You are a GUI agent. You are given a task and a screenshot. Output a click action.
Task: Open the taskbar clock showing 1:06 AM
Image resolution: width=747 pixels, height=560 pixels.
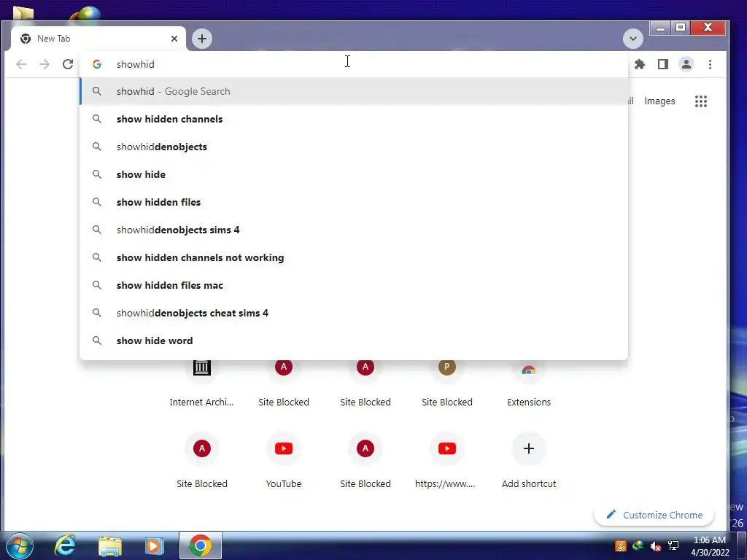pos(710,545)
